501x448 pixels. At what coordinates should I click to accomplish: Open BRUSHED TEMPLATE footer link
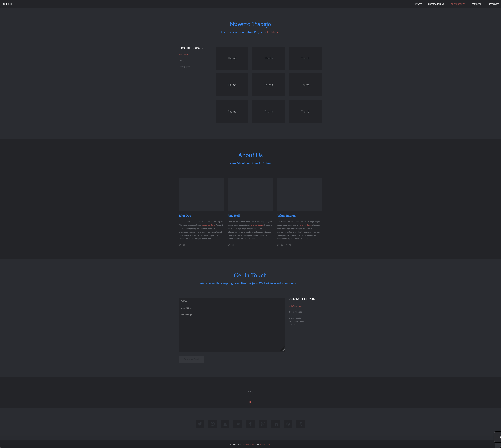point(250,445)
